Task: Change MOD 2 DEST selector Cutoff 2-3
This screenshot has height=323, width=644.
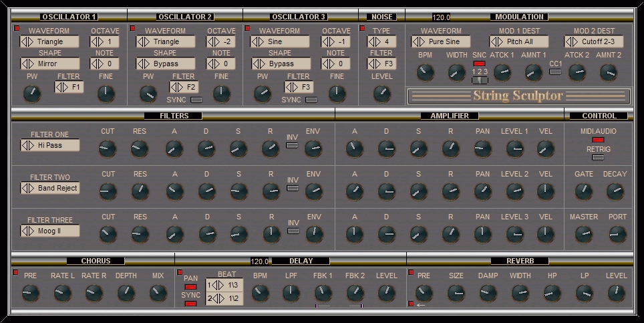Action: 594,41
